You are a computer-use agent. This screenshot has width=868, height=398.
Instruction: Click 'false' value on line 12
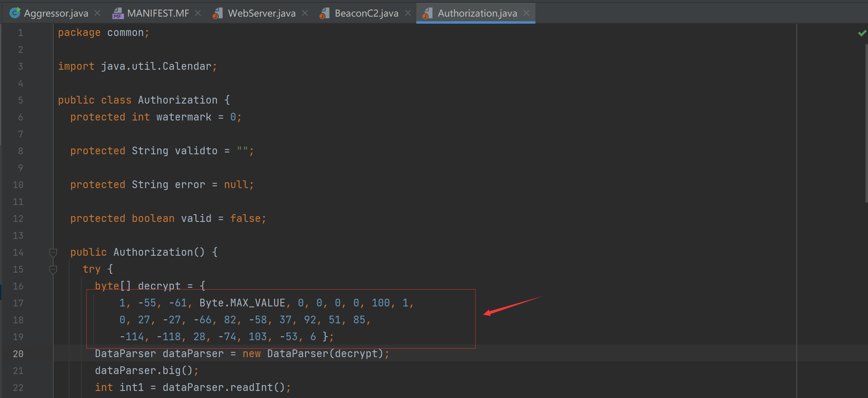245,218
